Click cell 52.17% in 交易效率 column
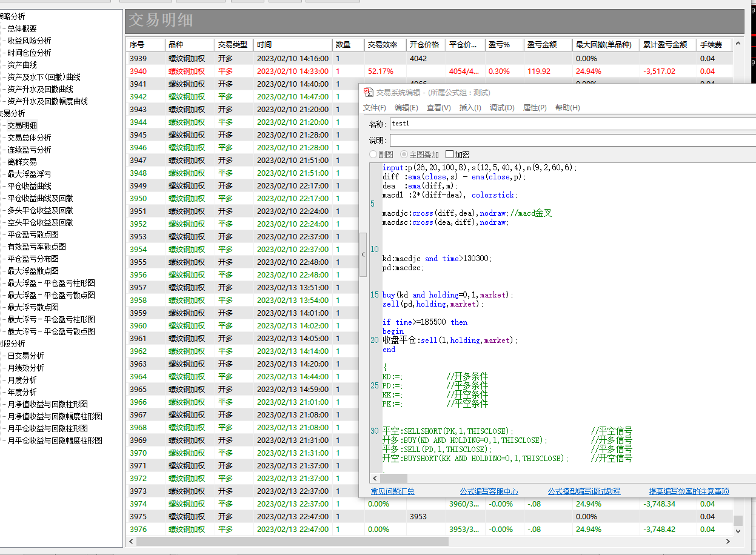The height and width of the screenshot is (555, 756). click(x=381, y=71)
